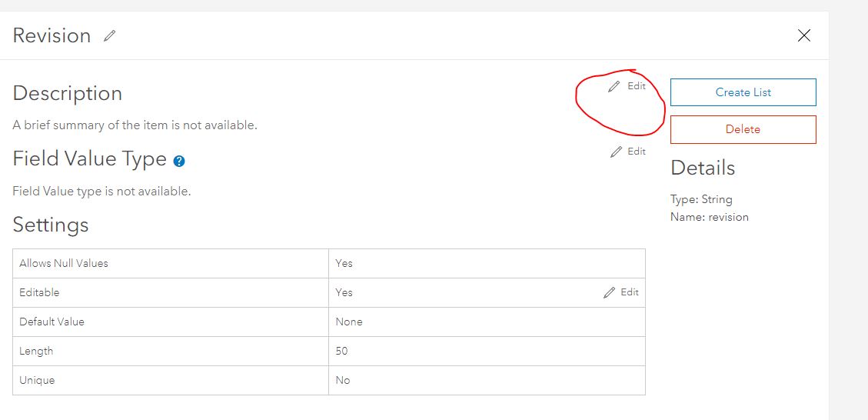Click the Edit link for Description
The image size is (868, 420).
pos(637,86)
